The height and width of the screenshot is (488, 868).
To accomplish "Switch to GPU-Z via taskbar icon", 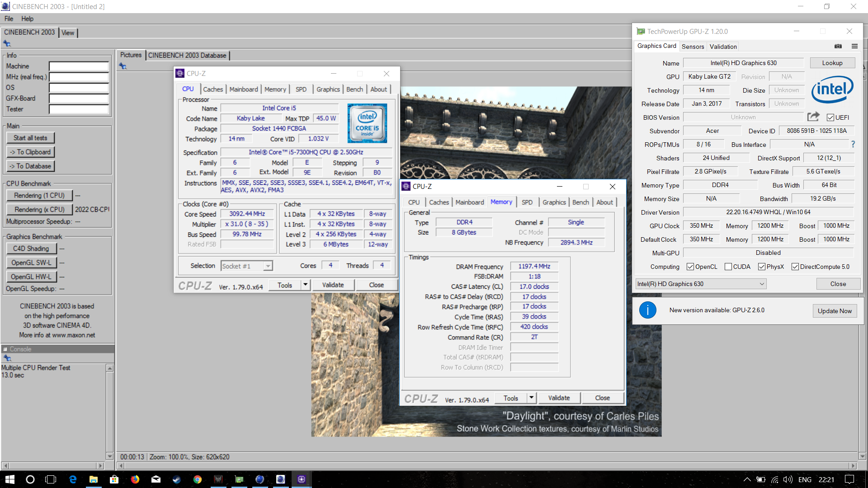I will coord(239,479).
